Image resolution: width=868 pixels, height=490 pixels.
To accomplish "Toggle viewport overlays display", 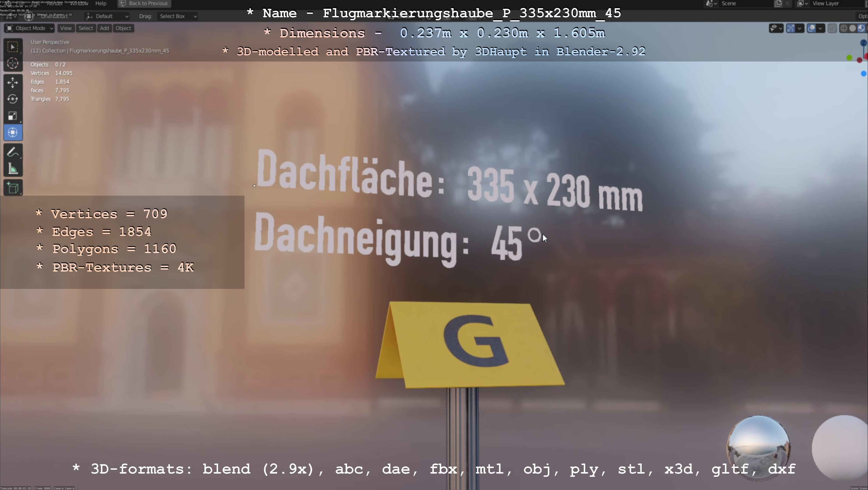I will (x=811, y=29).
